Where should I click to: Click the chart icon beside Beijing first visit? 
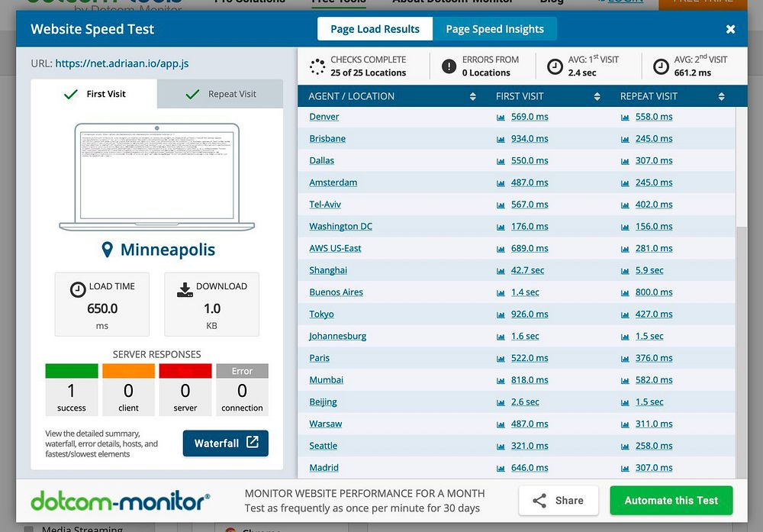501,402
